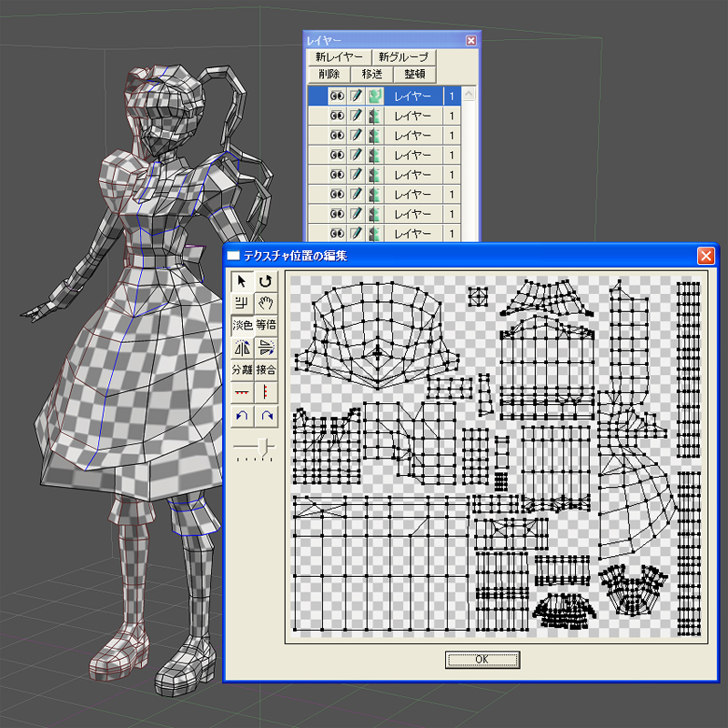Click the zoom slider handle in texture editor
This screenshot has width=728, height=728.
[x=263, y=447]
